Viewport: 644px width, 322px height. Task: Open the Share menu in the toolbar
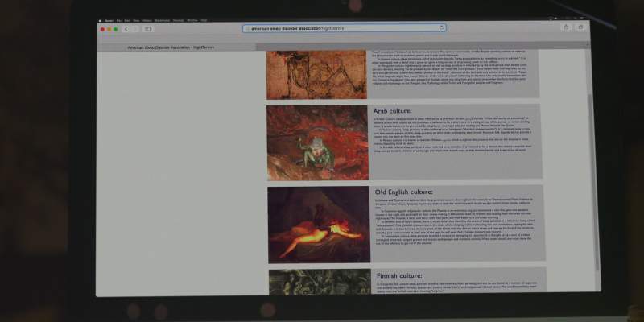[x=566, y=27]
